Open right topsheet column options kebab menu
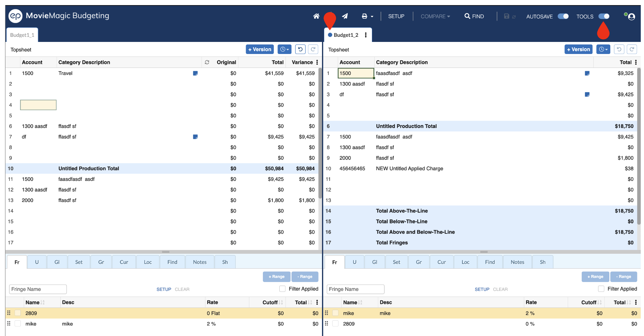Viewport: 644px width, 336px height. (636, 62)
